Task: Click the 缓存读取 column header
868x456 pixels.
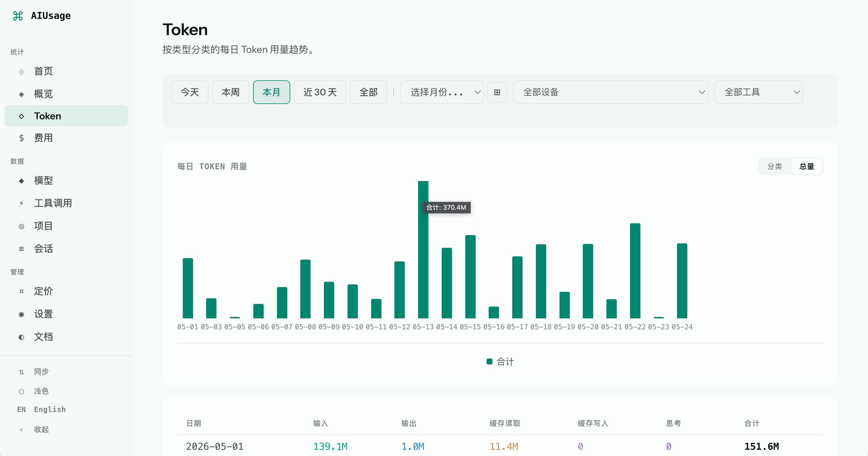Action: pos(505,423)
